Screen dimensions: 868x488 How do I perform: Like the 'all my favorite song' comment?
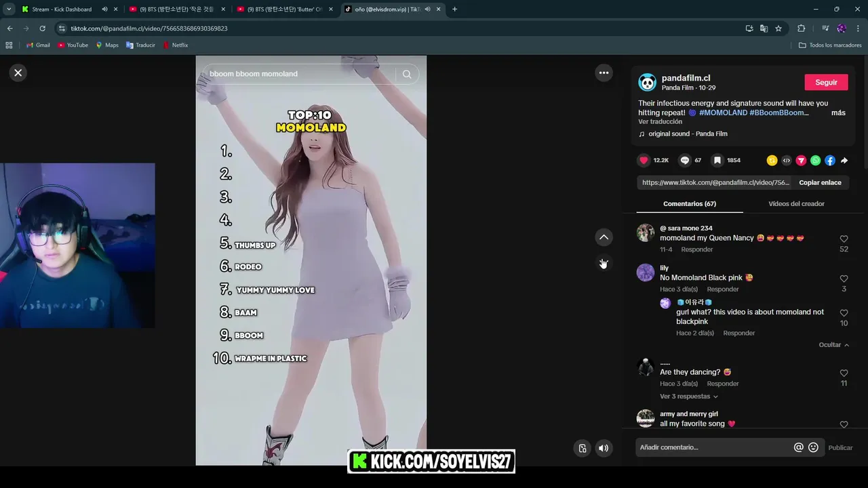click(844, 424)
